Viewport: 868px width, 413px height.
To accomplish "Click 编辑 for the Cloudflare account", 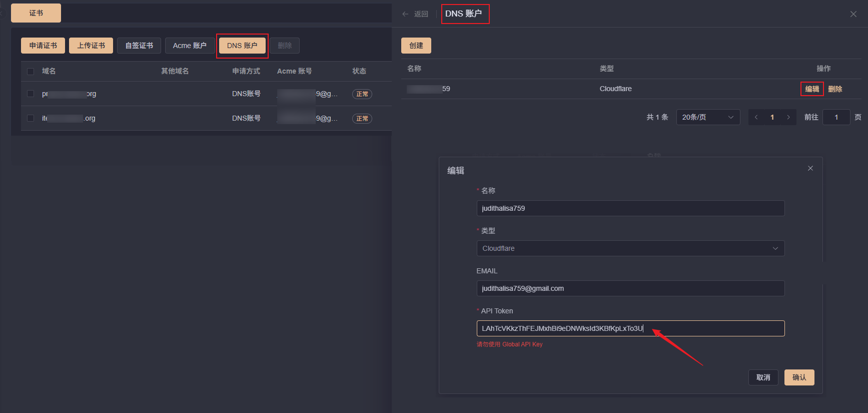I will coord(812,89).
